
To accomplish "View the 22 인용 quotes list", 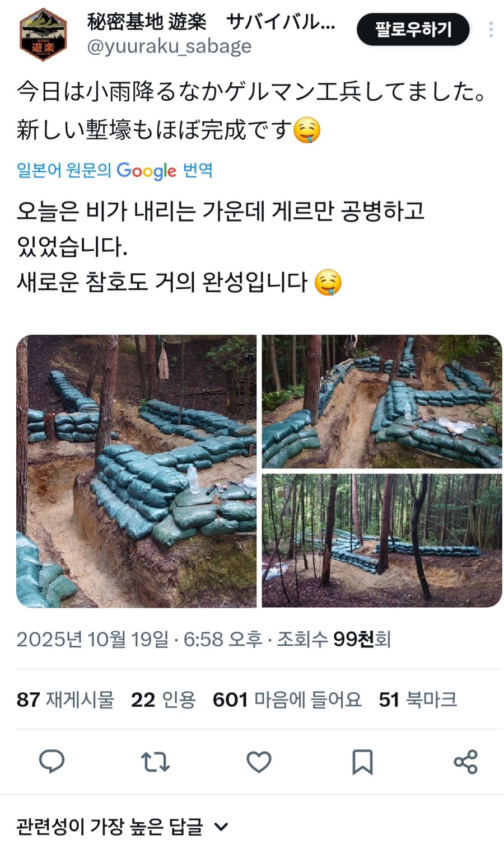I will coord(163,700).
